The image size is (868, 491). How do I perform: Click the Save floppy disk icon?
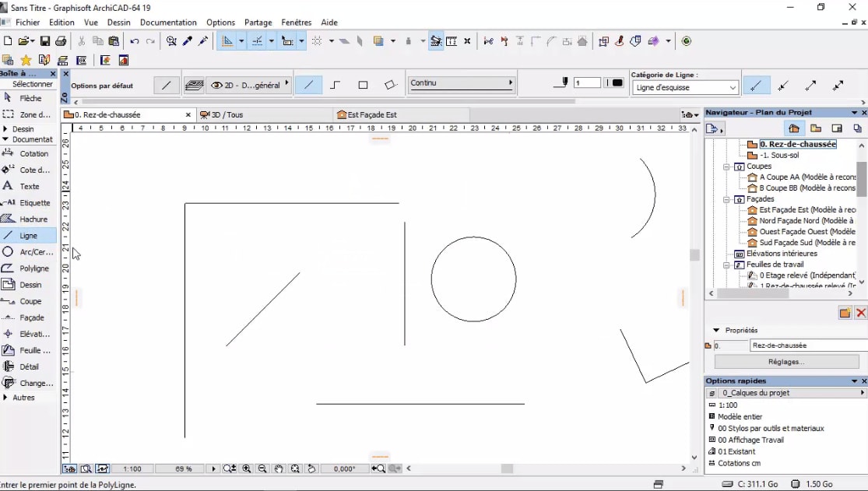coord(45,41)
